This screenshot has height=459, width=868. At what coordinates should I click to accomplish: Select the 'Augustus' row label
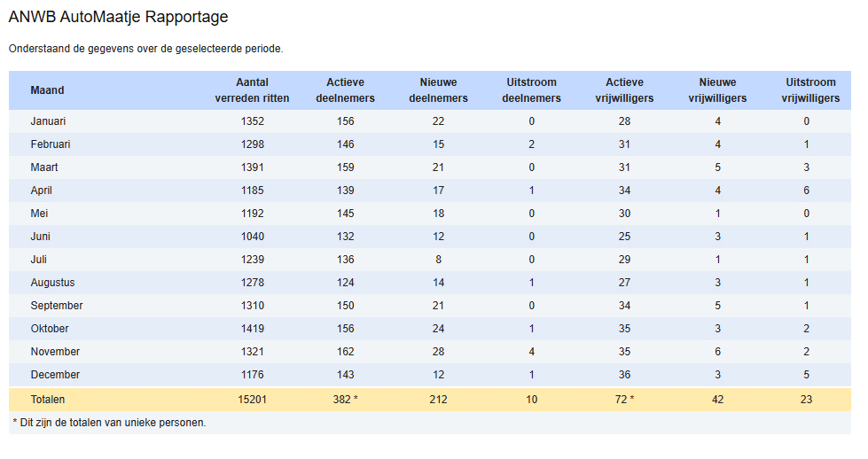pos(52,283)
